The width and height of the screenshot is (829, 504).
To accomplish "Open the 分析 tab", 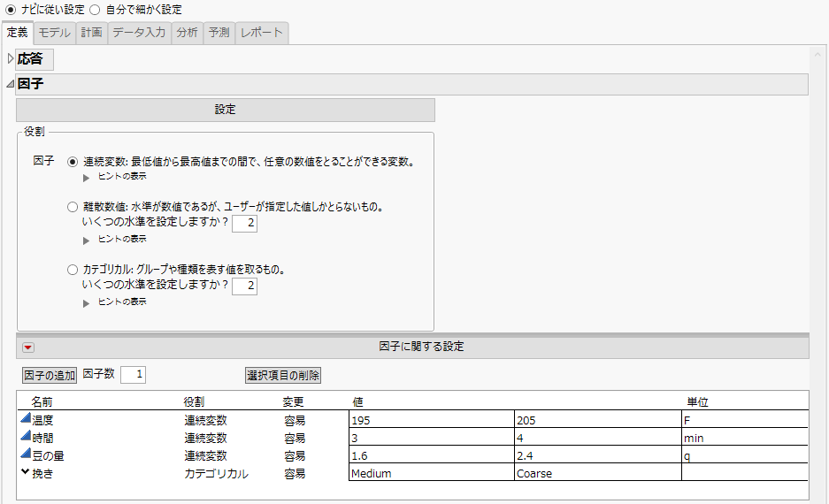I will 188,33.
